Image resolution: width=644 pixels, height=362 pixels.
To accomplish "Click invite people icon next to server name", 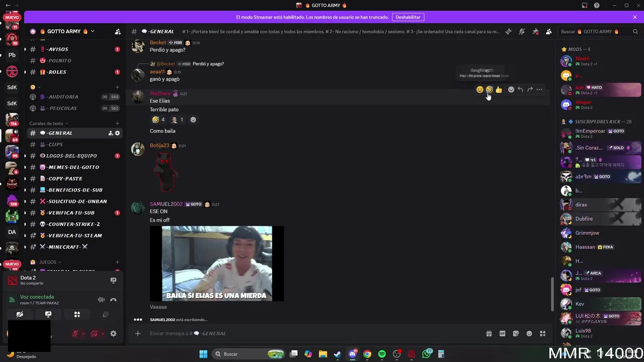I will (118, 31).
